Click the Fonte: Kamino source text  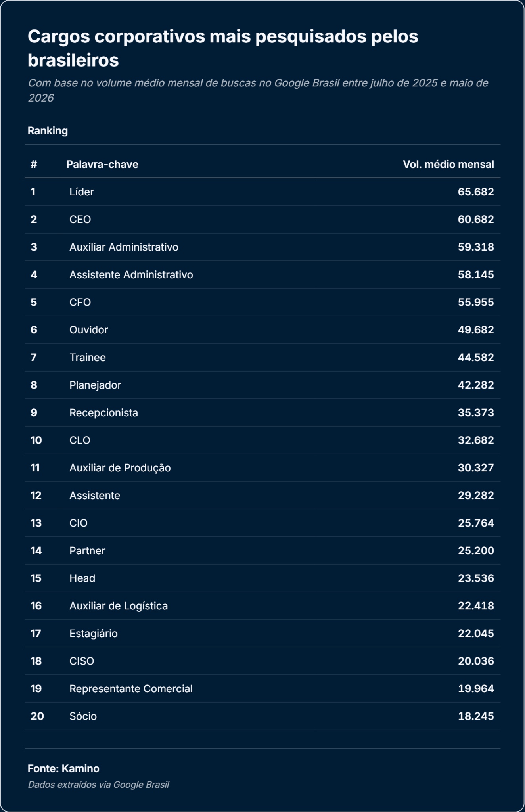click(x=63, y=768)
